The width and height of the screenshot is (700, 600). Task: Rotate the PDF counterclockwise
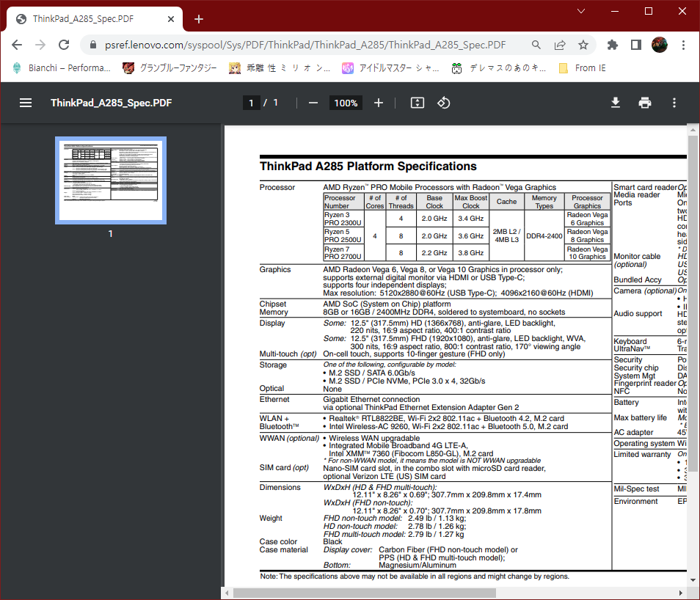(x=443, y=103)
